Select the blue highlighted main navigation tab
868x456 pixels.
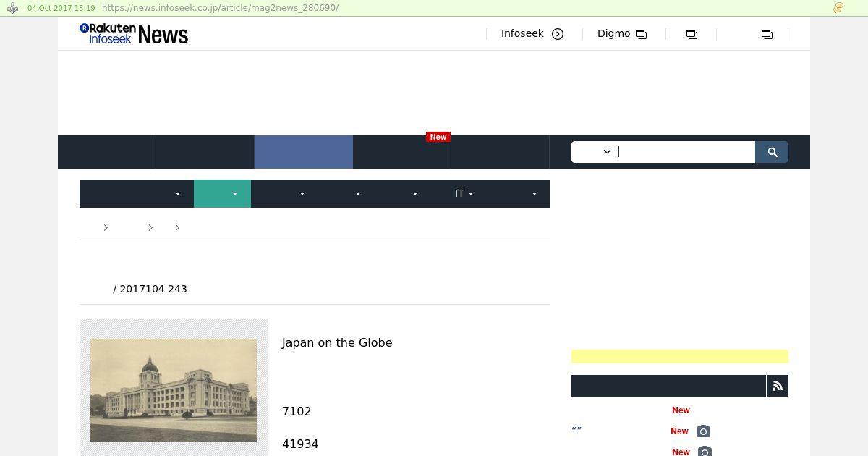tap(304, 152)
